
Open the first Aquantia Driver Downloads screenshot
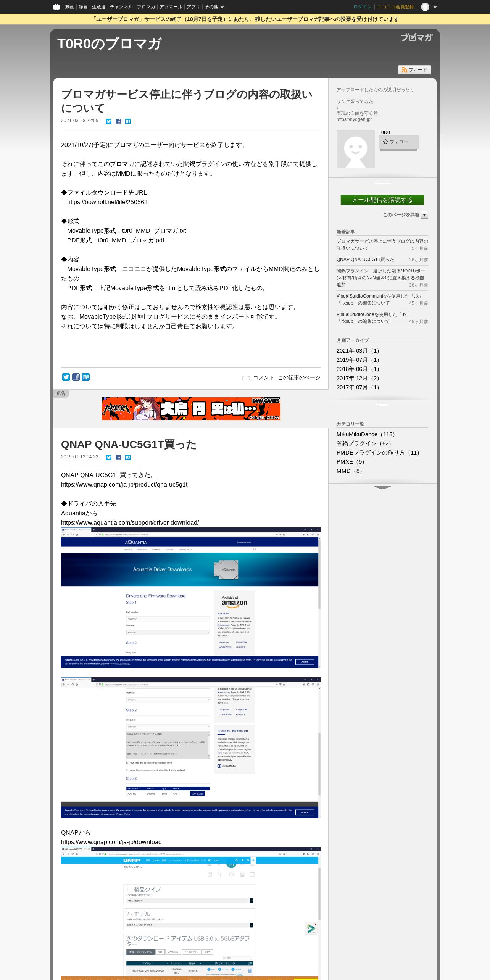(191, 598)
